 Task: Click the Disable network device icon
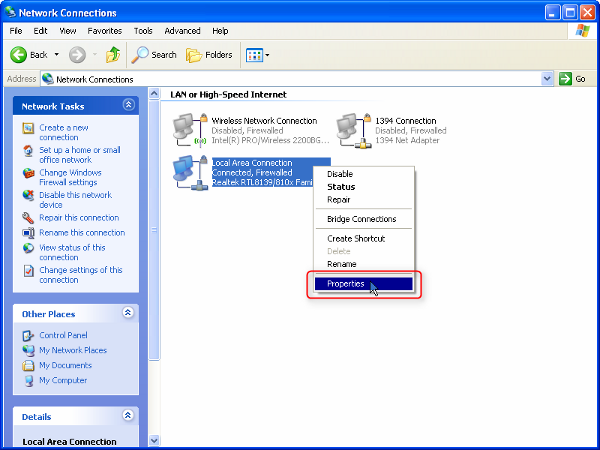tap(28, 195)
